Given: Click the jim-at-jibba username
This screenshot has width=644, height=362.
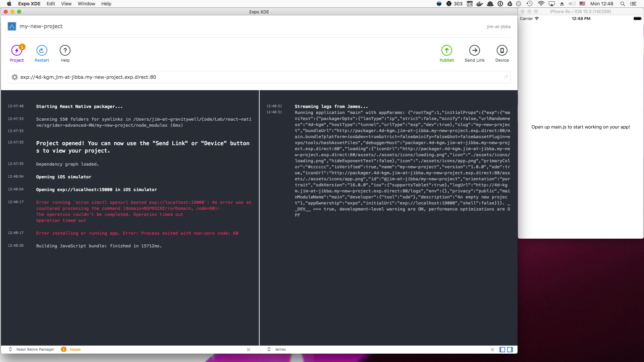Looking at the screenshot, I should click(498, 27).
